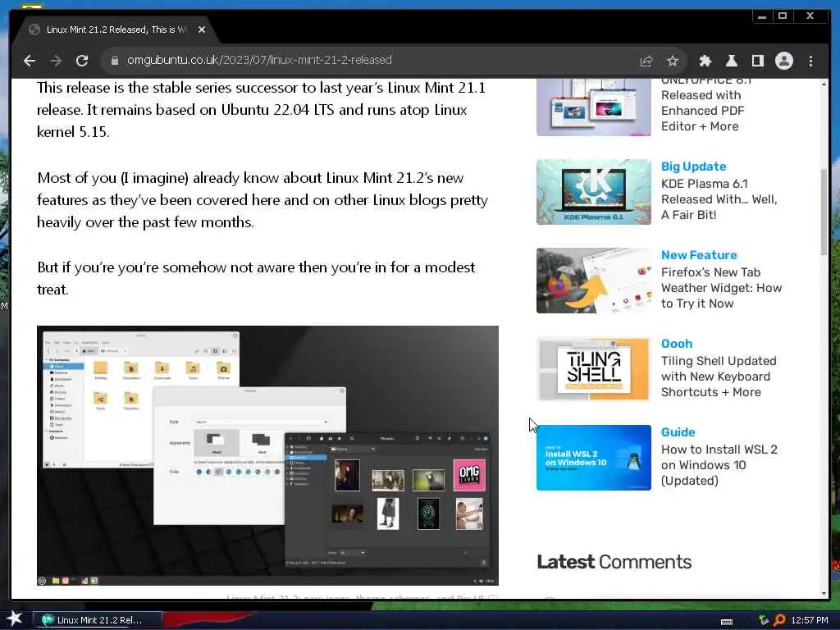This screenshot has height=630, width=840.
Task: Share this page via share icon
Action: (x=646, y=61)
